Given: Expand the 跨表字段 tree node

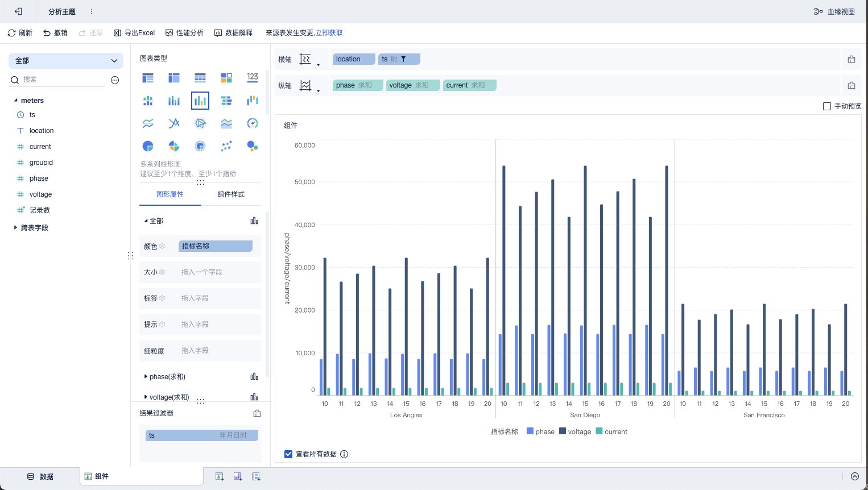Looking at the screenshot, I should coord(15,228).
